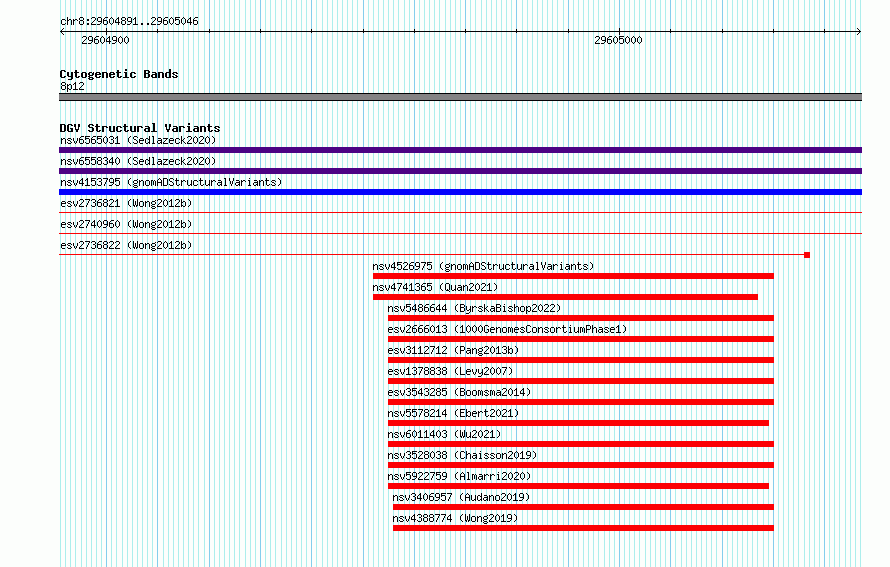This screenshot has width=890, height=567.
Task: Select the esv2736821 (Wong2012b) label
Action: (x=126, y=203)
